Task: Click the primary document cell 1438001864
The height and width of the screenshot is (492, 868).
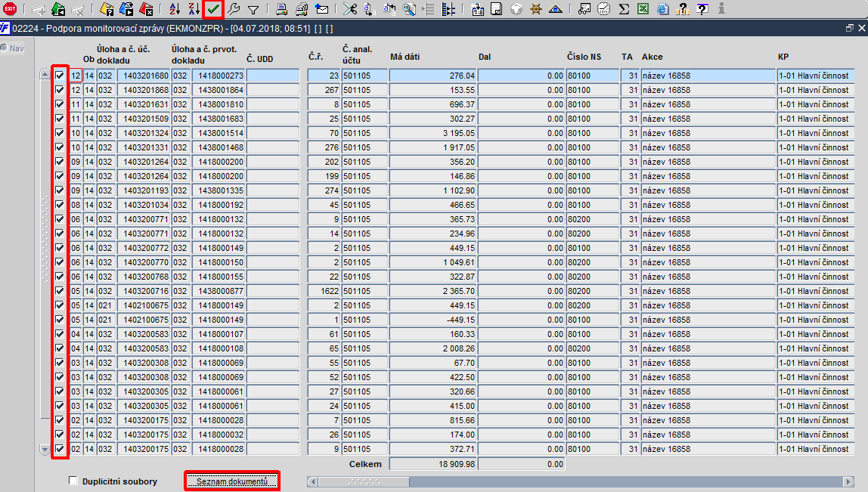Action: (x=218, y=90)
